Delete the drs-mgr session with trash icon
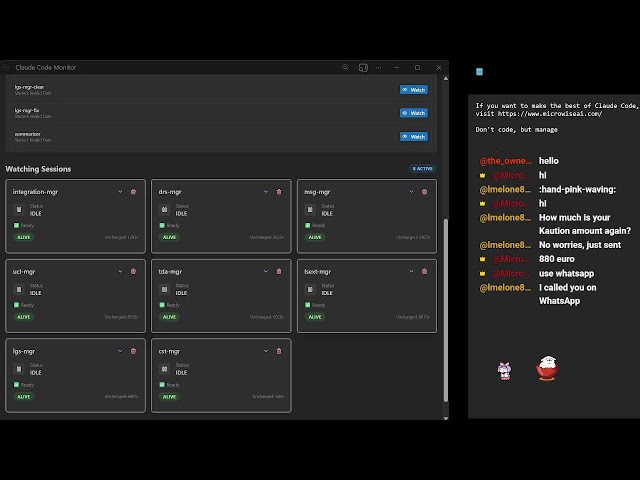Viewport: 640px width, 480px height. click(x=279, y=192)
